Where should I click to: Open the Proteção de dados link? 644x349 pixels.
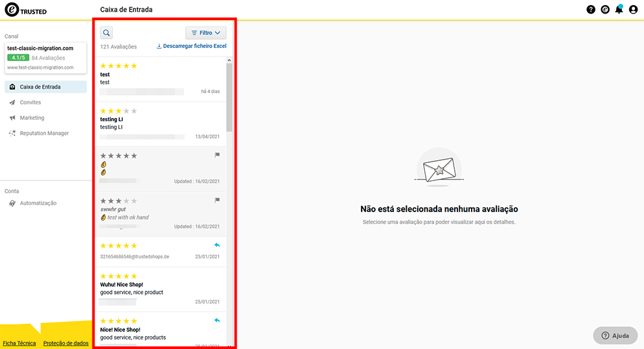coord(65,343)
